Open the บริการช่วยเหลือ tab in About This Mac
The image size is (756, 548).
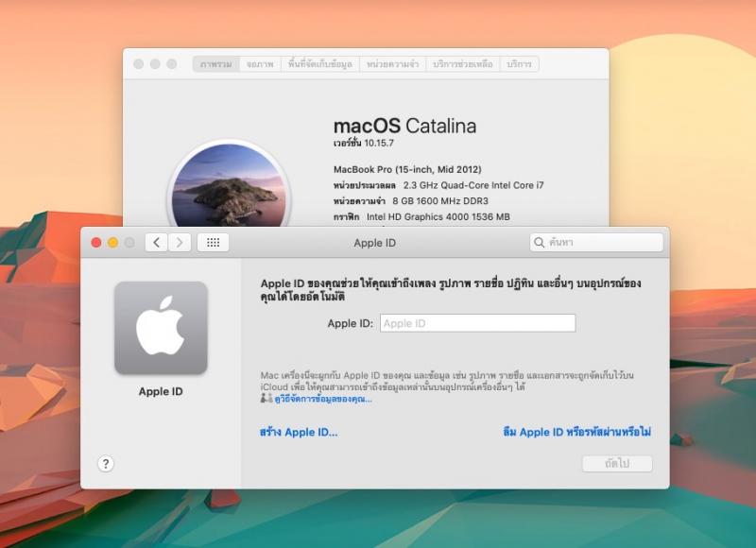pyautogui.click(x=463, y=64)
